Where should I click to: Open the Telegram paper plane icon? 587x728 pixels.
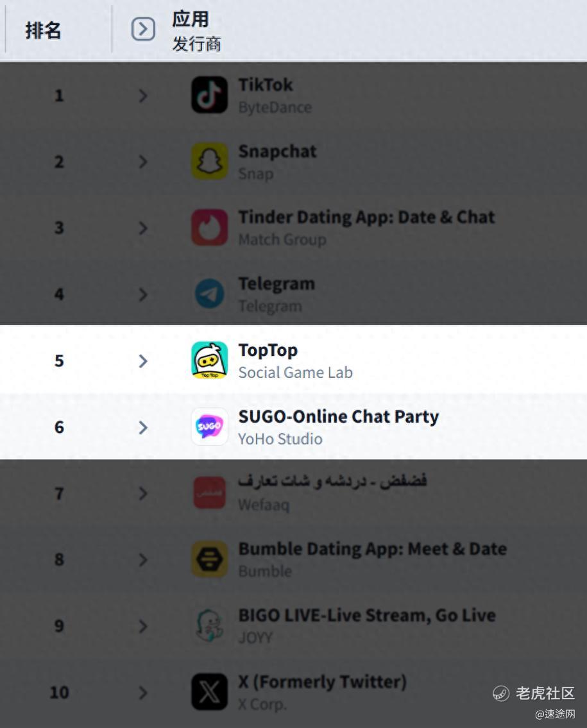point(209,294)
